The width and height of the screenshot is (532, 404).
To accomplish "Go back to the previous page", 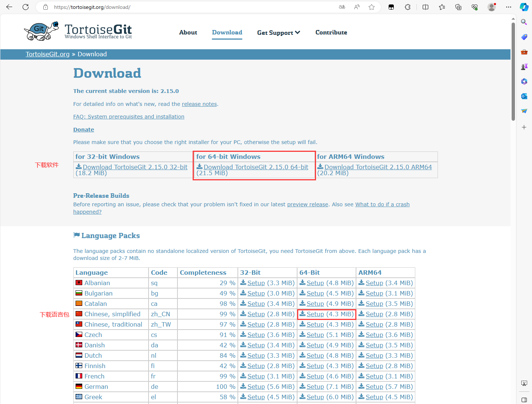I will pyautogui.click(x=9, y=7).
